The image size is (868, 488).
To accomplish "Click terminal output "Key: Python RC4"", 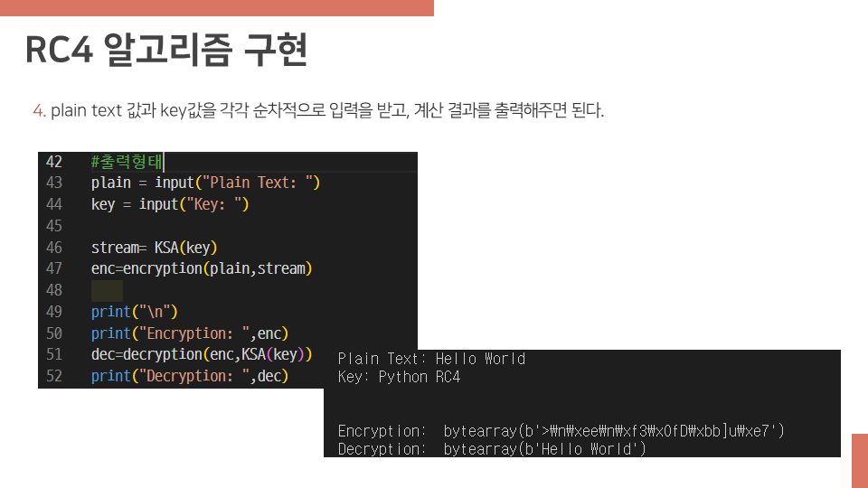I will pyautogui.click(x=399, y=377).
